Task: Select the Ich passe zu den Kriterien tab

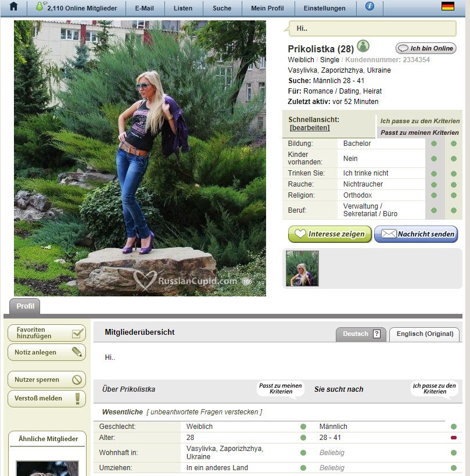Action: (x=420, y=121)
